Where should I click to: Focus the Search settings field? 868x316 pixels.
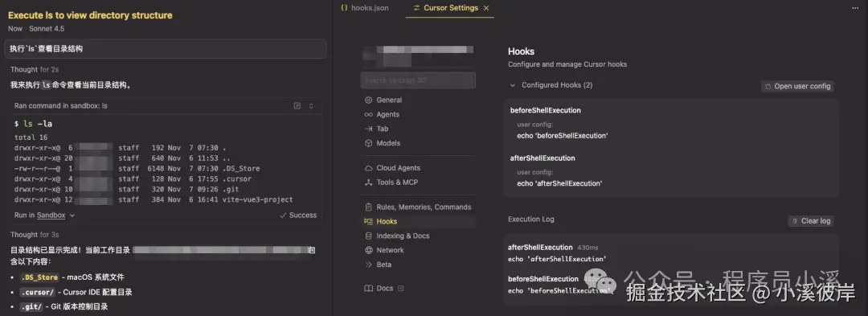pos(418,80)
